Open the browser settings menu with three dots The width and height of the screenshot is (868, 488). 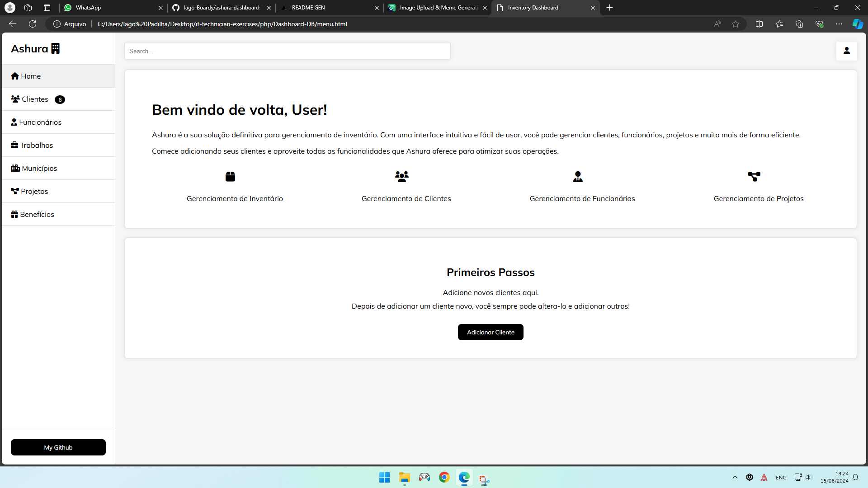point(839,24)
